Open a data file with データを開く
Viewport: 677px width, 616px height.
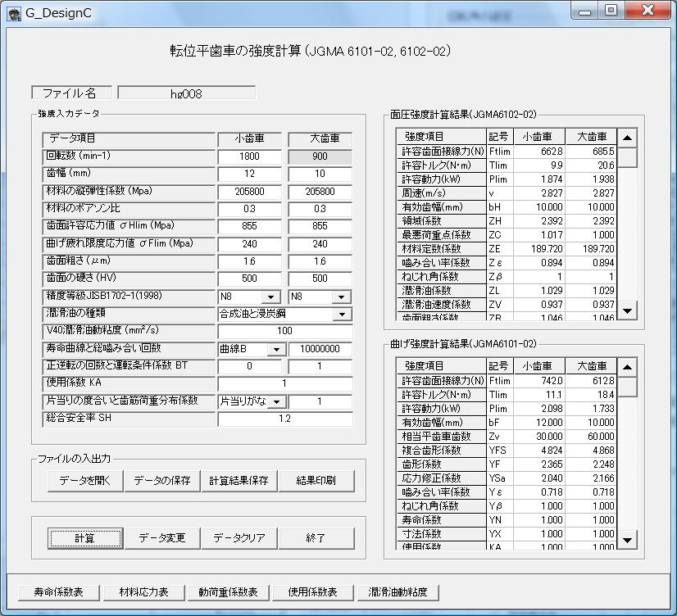coord(84,481)
